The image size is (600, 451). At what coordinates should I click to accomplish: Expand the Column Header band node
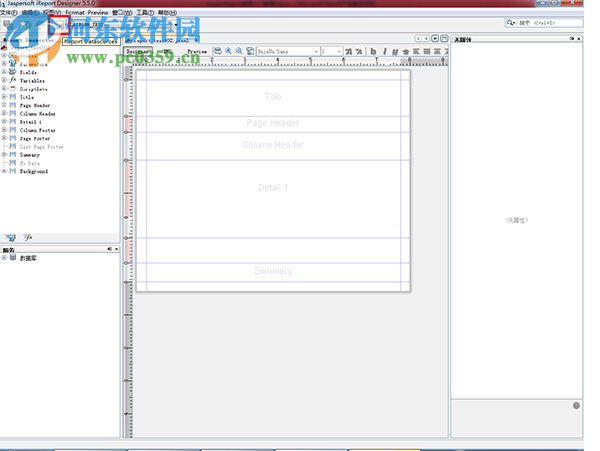point(4,114)
